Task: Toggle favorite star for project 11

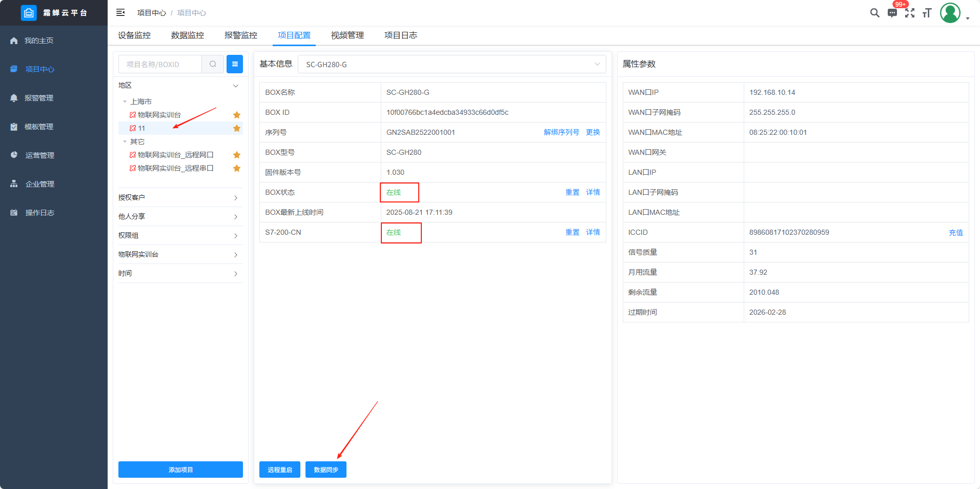Action: (237, 128)
